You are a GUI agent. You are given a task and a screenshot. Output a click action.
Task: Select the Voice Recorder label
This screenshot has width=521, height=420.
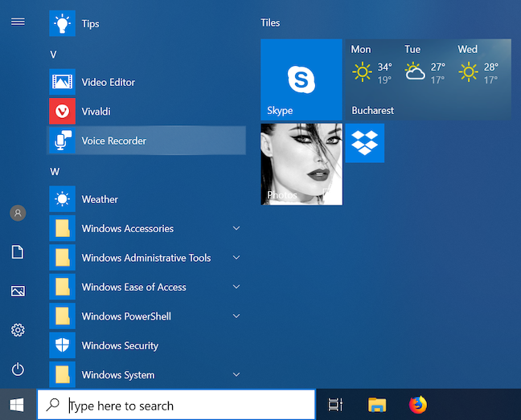[113, 141]
